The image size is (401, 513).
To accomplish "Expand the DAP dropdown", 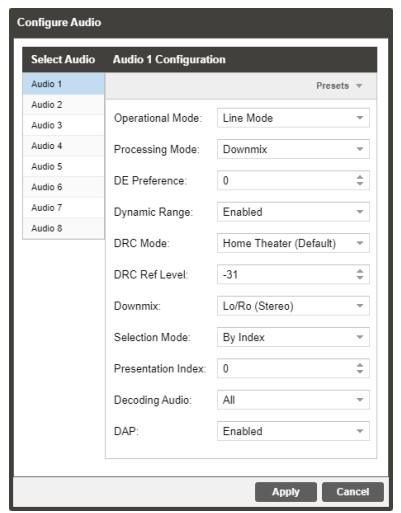I will click(x=293, y=431).
